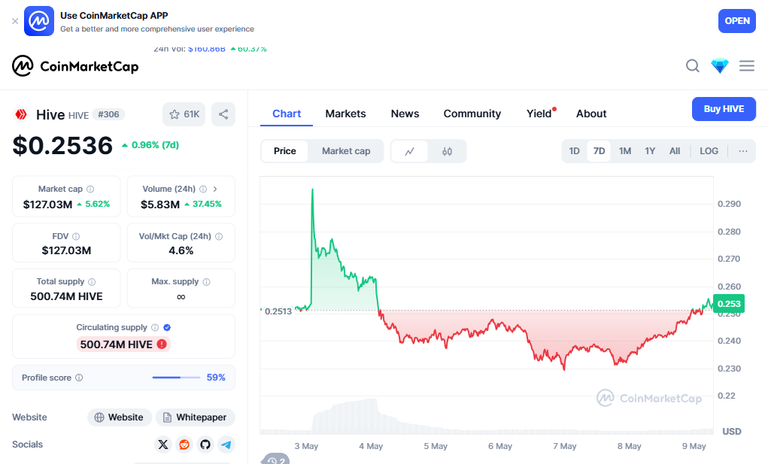Click the 7 May date axis label
This screenshot has height=464, width=768.
pos(565,446)
